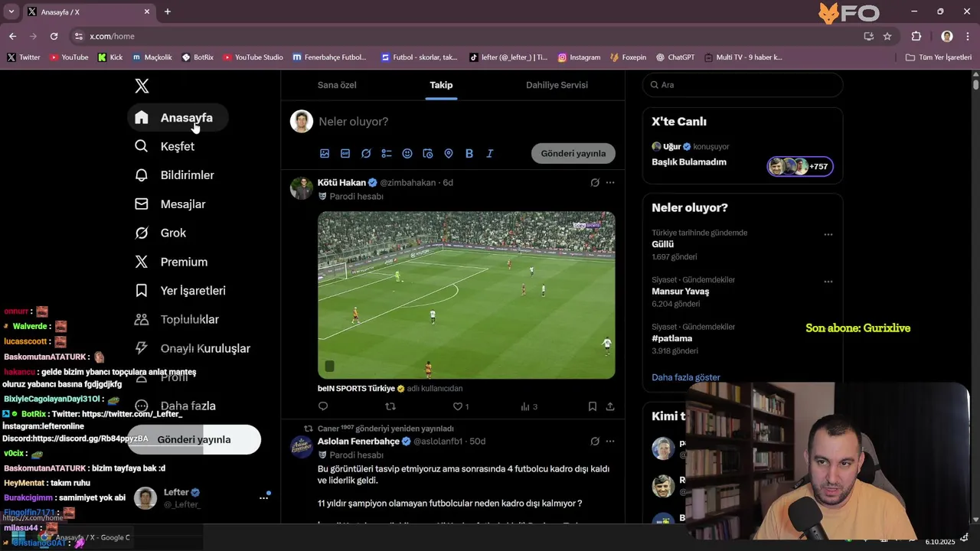
Task: Open Topluluklar communities
Action: tap(177, 319)
